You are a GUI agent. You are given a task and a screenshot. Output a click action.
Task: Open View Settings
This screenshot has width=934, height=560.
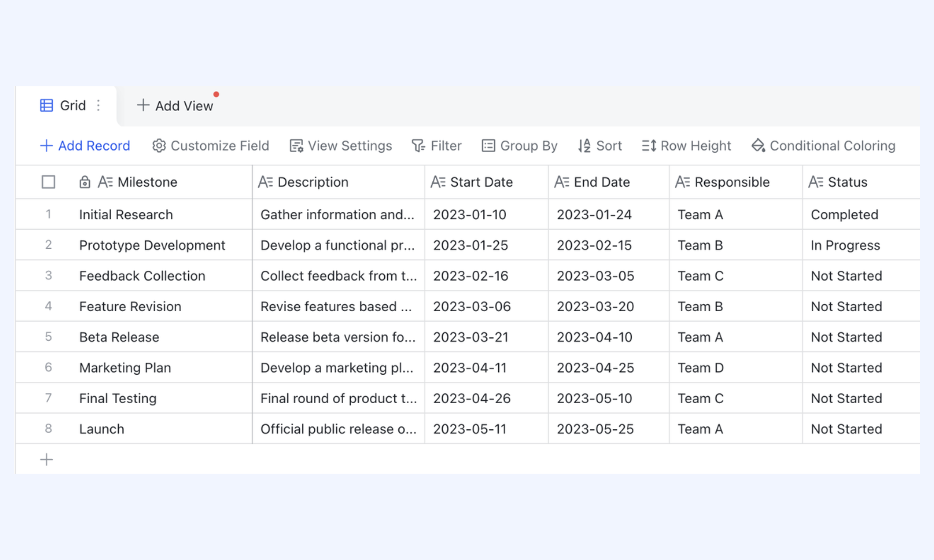341,146
